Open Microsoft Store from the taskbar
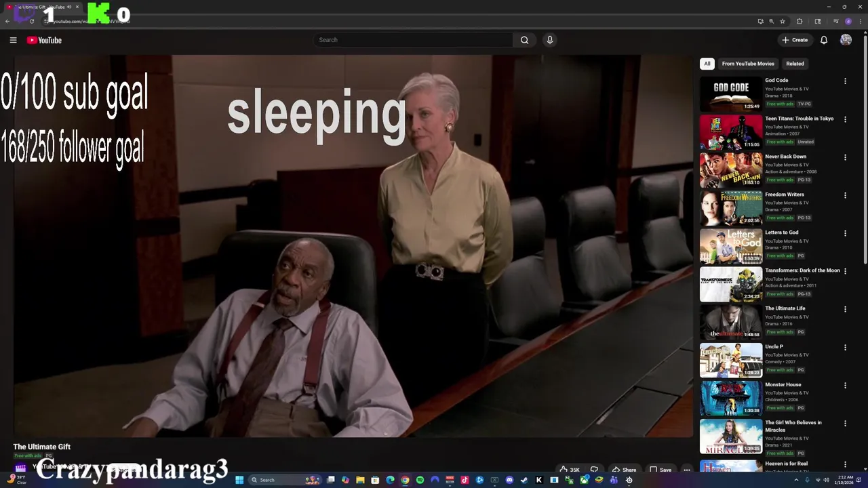This screenshot has height=488, width=868. (375, 480)
